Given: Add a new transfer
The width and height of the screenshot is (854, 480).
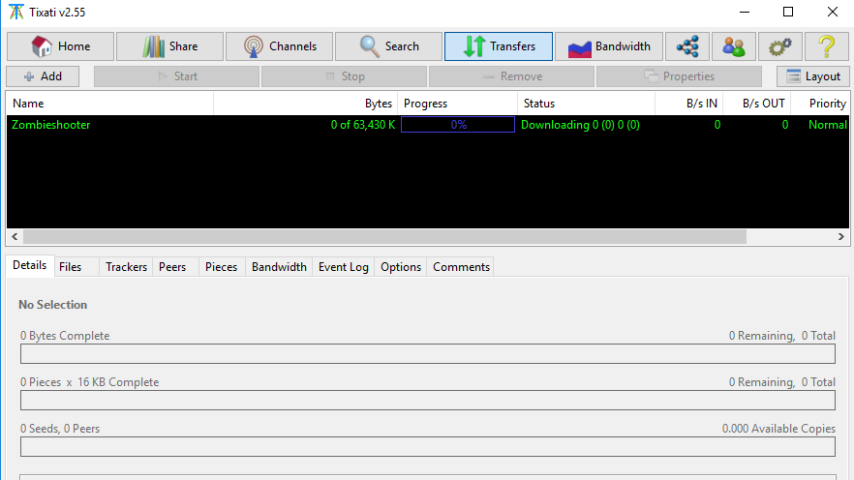Looking at the screenshot, I should click(42, 76).
